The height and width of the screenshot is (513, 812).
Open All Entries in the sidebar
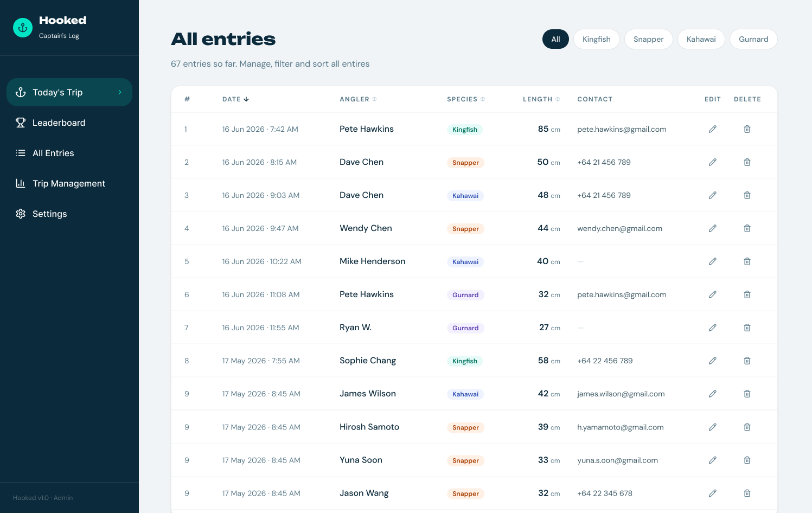(69, 153)
